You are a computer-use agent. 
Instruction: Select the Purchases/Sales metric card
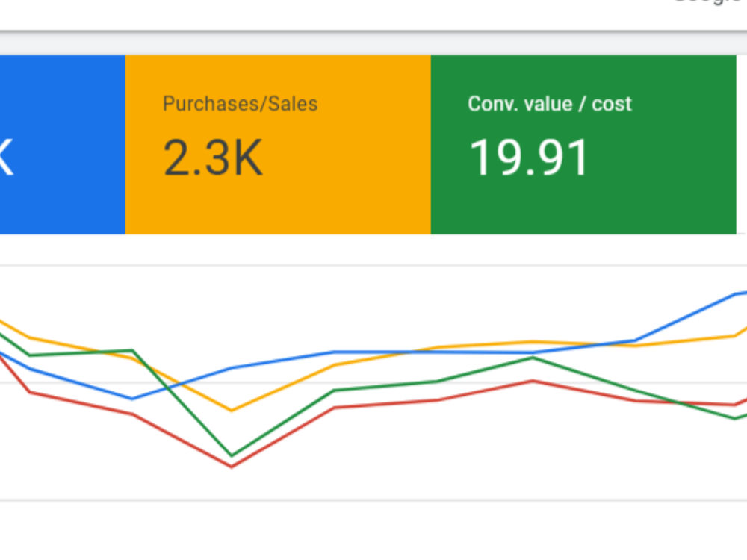278,144
